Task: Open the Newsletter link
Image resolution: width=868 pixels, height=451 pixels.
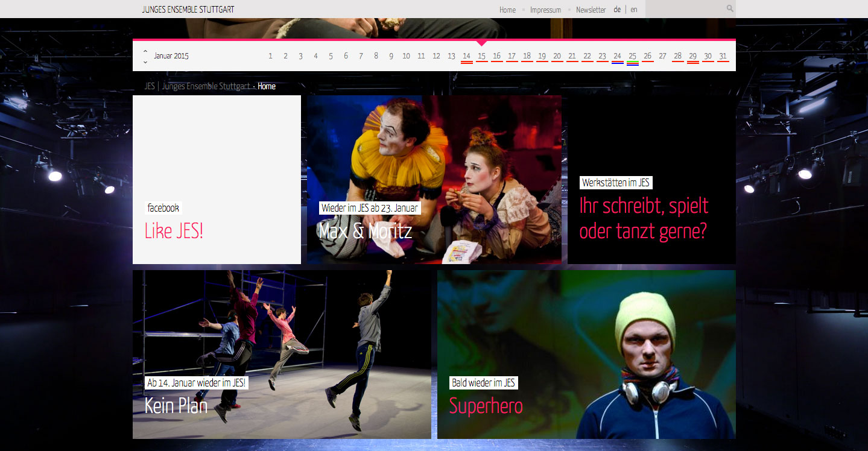Action: [x=591, y=10]
